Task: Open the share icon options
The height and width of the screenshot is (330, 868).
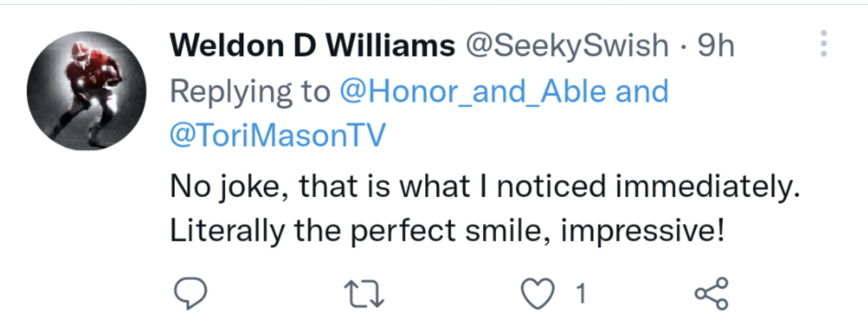Action: [x=711, y=293]
